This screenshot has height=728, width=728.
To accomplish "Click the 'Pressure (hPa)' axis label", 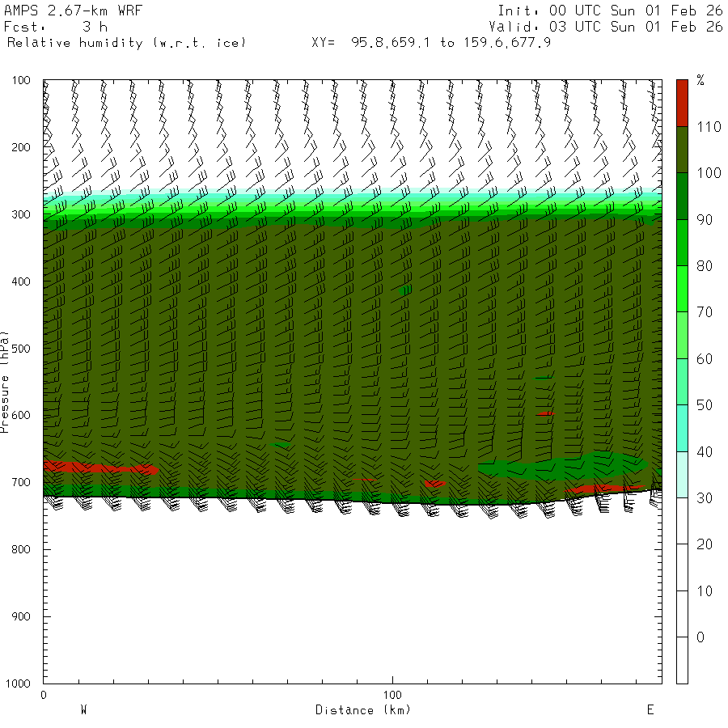I will (5, 382).
